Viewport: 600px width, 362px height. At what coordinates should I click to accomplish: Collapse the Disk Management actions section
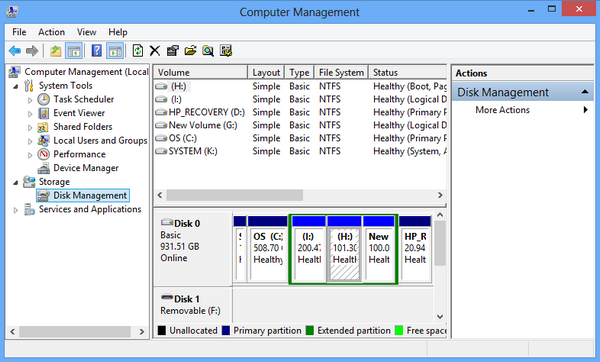coord(584,92)
